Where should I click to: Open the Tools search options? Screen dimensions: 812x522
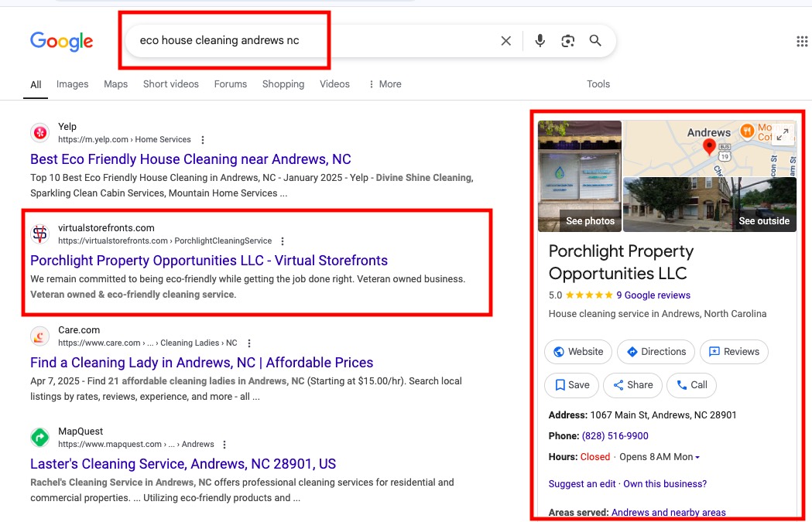598,84
